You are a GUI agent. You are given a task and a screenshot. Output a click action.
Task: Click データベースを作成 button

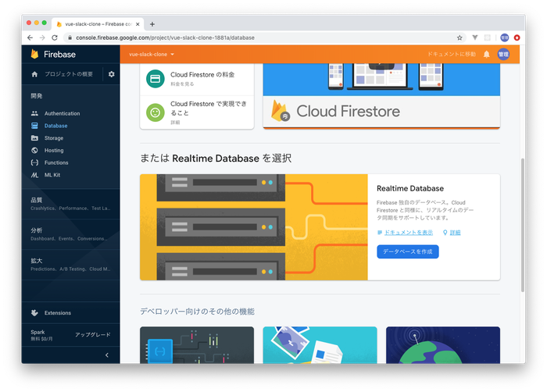(x=407, y=251)
